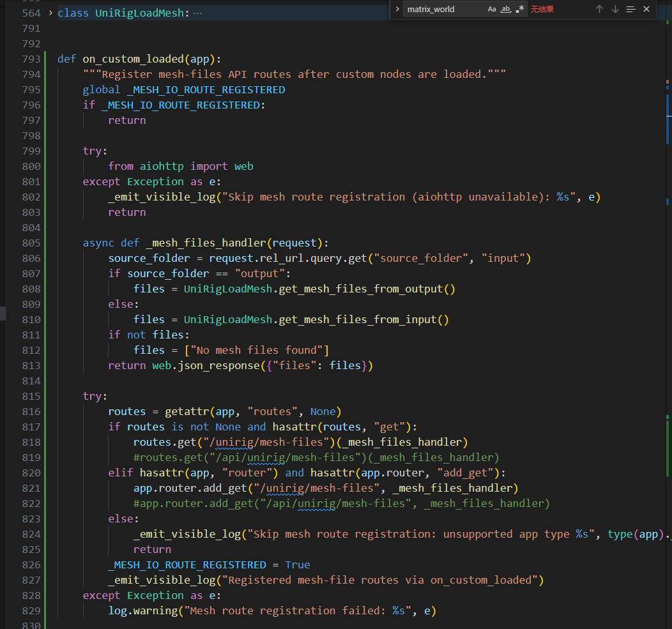
Task: Enable the Find in Selection icon
Action: click(x=631, y=9)
